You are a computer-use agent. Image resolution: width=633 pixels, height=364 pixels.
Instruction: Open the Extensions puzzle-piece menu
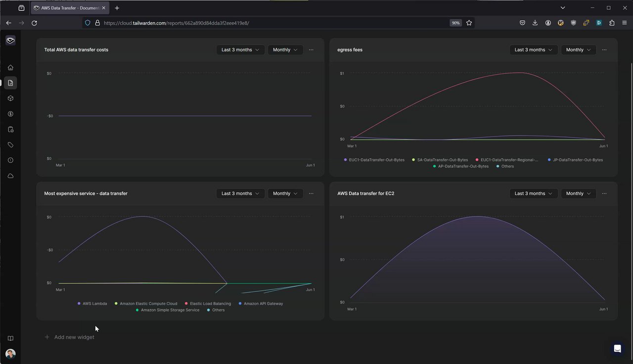[x=612, y=23]
